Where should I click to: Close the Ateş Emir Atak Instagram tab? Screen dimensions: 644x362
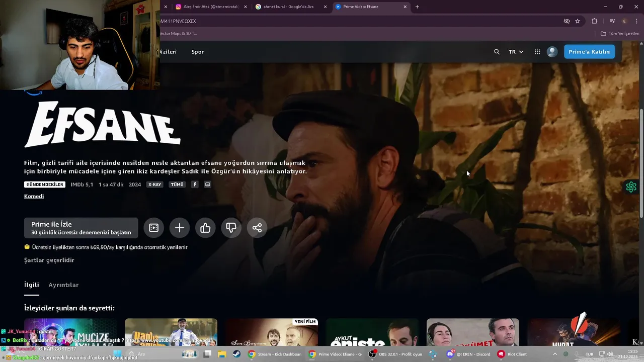pyautogui.click(x=245, y=7)
